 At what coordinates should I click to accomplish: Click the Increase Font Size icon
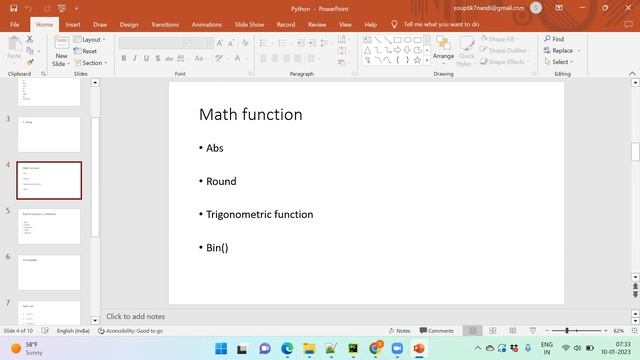[220, 43]
